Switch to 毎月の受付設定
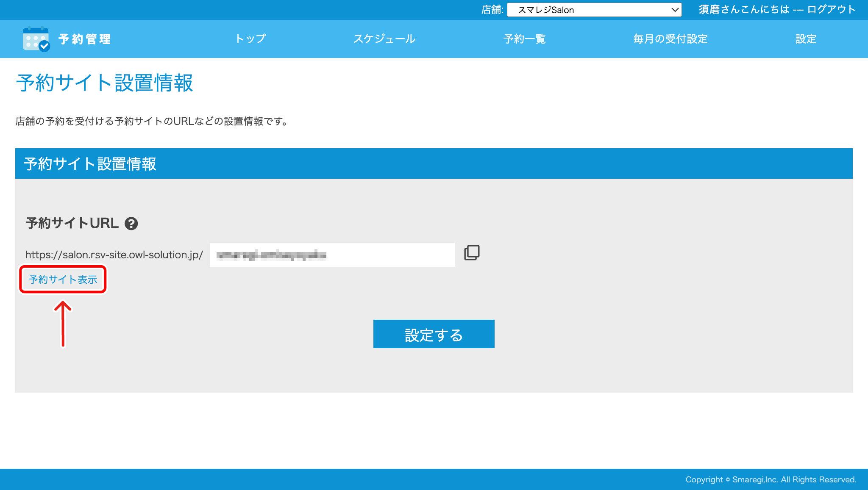 [670, 39]
